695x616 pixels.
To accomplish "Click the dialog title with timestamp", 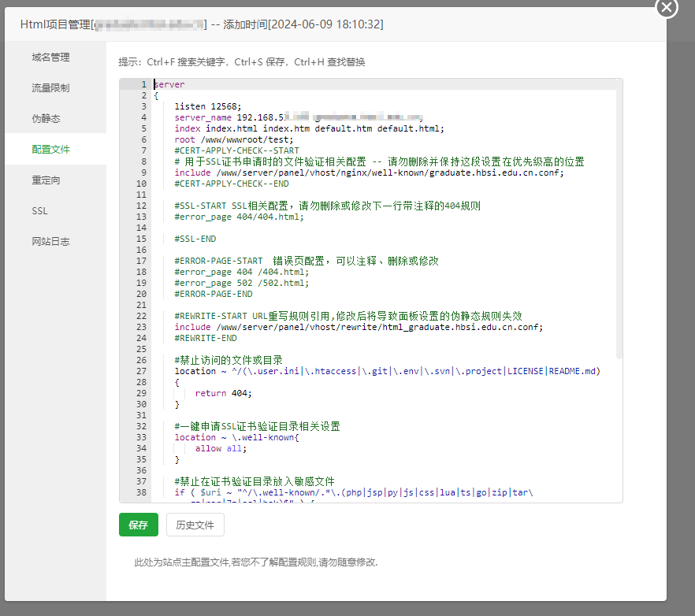I will (x=202, y=24).
